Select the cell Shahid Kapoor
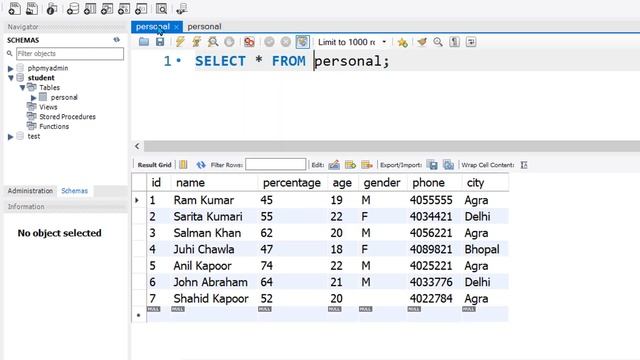This screenshot has height=360, width=640. 211,298
